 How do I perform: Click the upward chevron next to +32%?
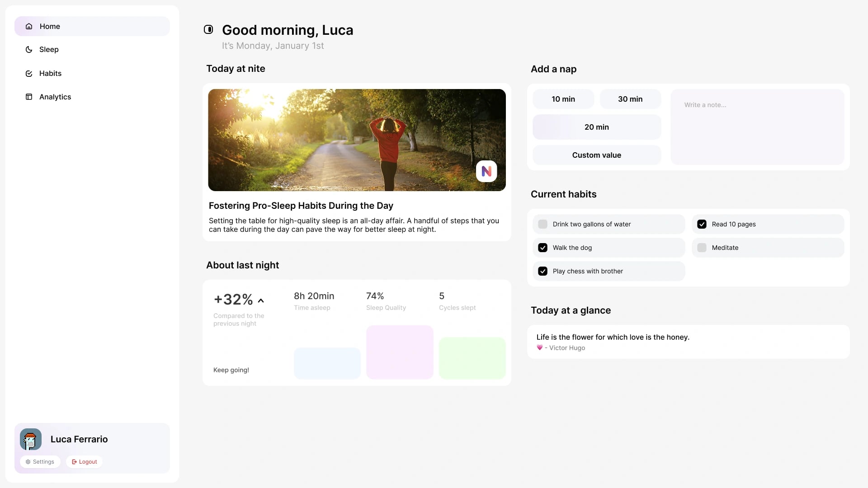(x=261, y=300)
